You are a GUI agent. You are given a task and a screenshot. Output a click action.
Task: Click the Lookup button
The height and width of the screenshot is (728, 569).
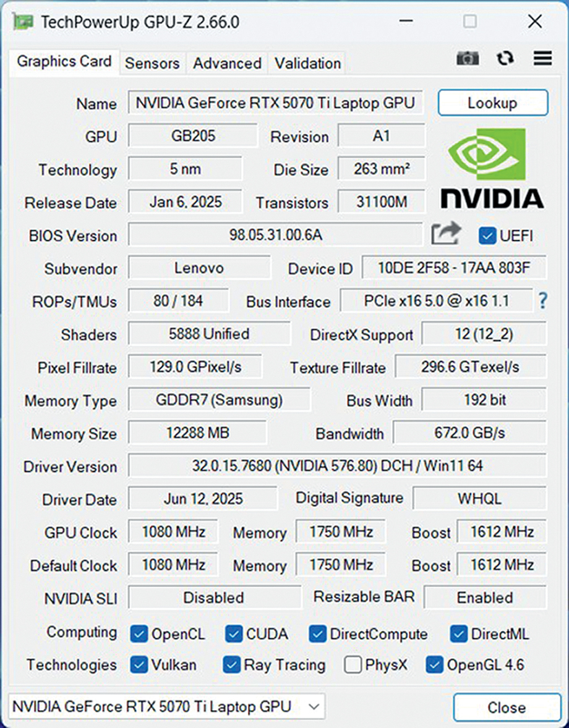click(493, 103)
